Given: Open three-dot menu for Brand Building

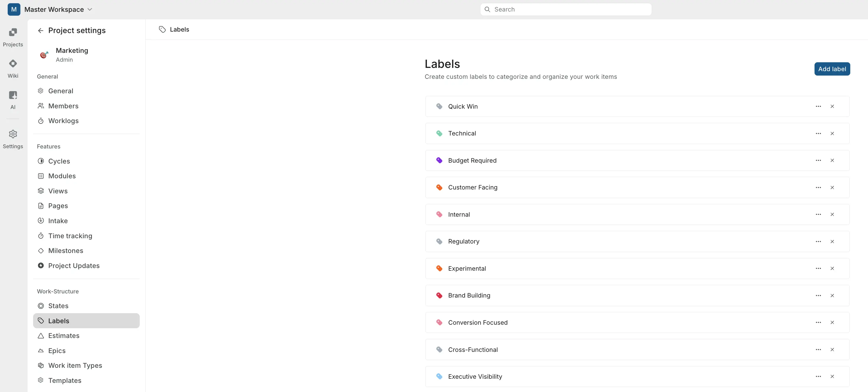Looking at the screenshot, I should 818,295.
